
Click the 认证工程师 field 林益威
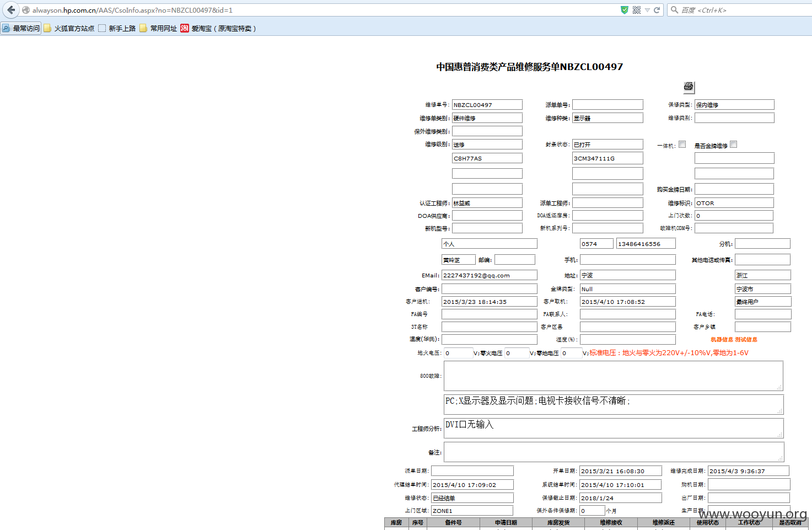(487, 203)
